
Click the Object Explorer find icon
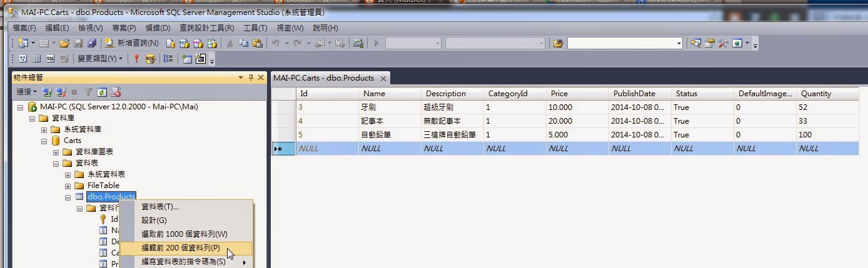coord(695,43)
